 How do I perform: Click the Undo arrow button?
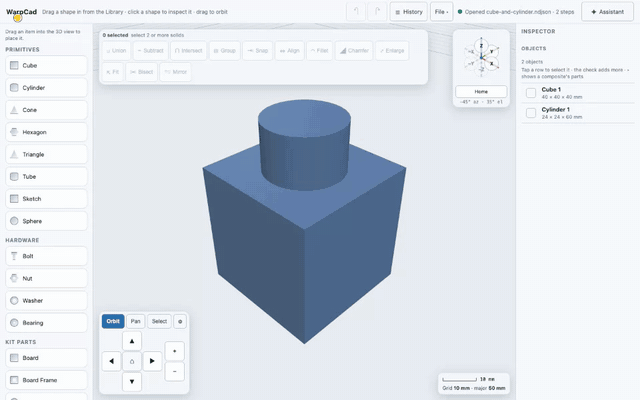click(356, 12)
